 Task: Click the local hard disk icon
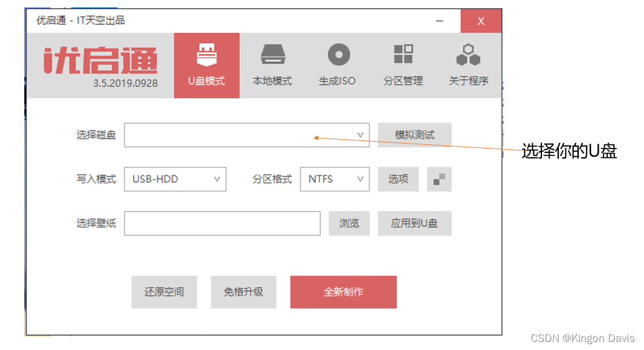coord(273,55)
